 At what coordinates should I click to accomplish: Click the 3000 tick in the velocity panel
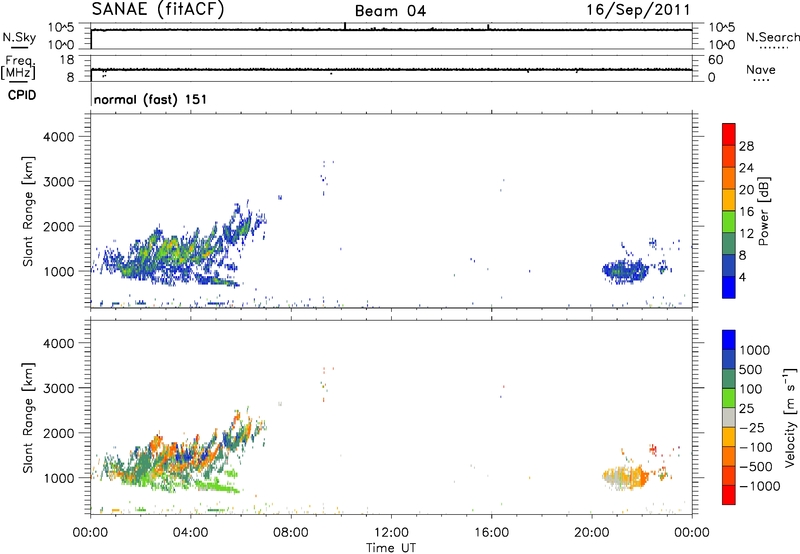[59, 388]
